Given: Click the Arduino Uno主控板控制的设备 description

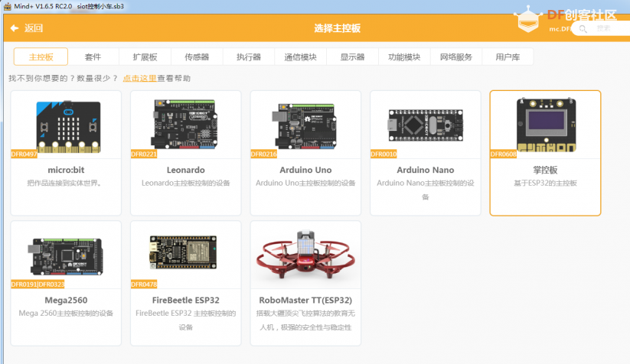Looking at the screenshot, I should [305, 184].
